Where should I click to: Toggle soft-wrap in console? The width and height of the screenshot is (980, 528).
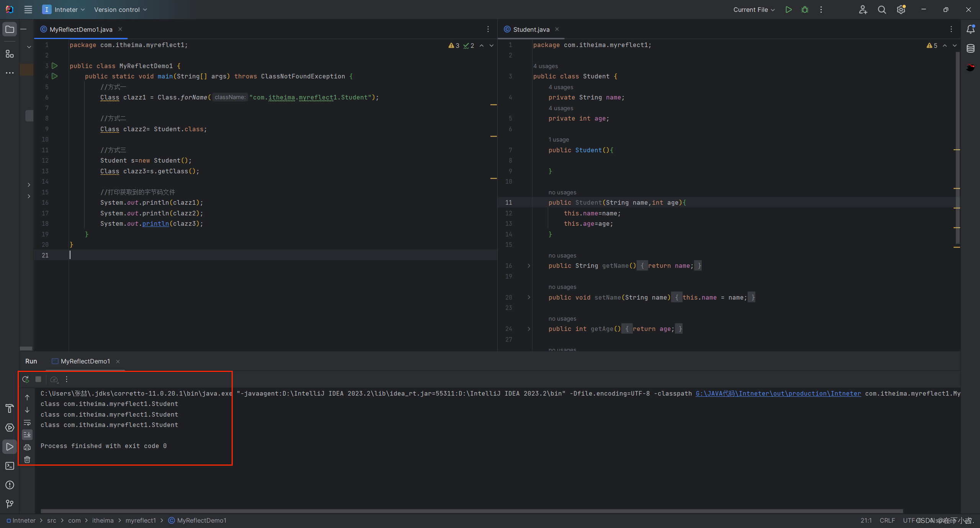[x=27, y=423]
